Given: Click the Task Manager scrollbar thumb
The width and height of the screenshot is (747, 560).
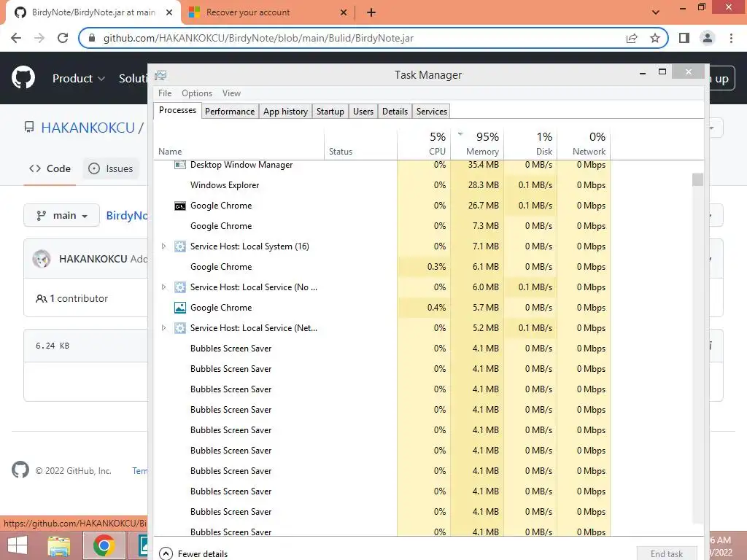Looking at the screenshot, I should click(697, 179).
